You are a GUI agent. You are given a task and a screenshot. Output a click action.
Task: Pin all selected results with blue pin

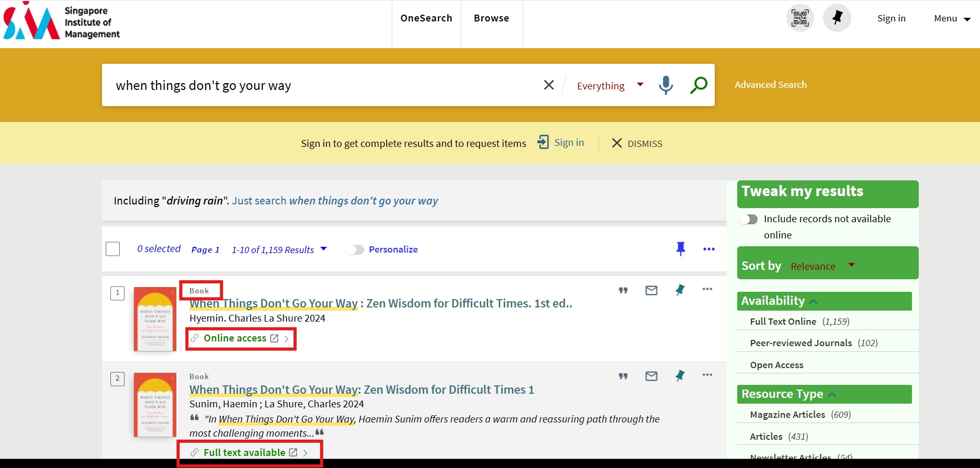pos(681,249)
